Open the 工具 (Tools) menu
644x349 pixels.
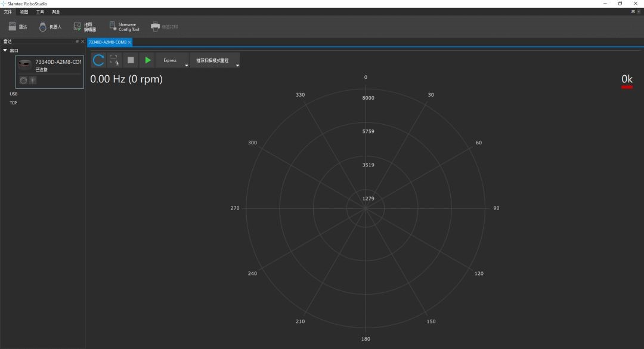(x=40, y=12)
